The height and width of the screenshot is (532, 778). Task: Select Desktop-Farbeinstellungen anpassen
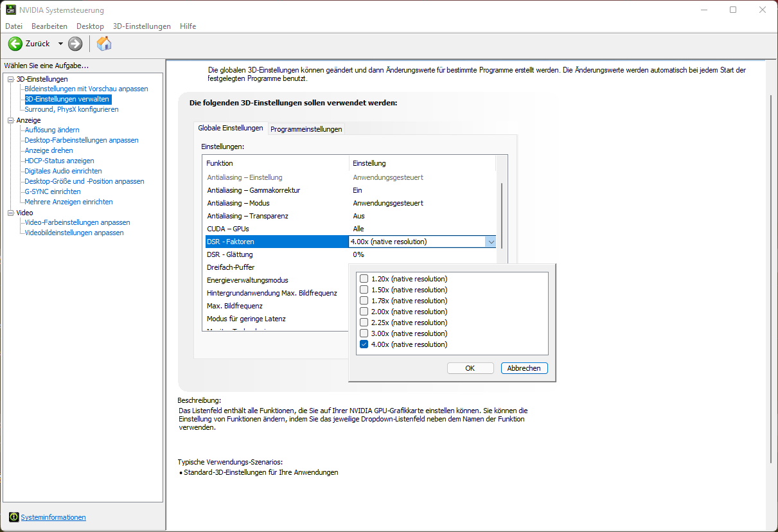point(82,140)
